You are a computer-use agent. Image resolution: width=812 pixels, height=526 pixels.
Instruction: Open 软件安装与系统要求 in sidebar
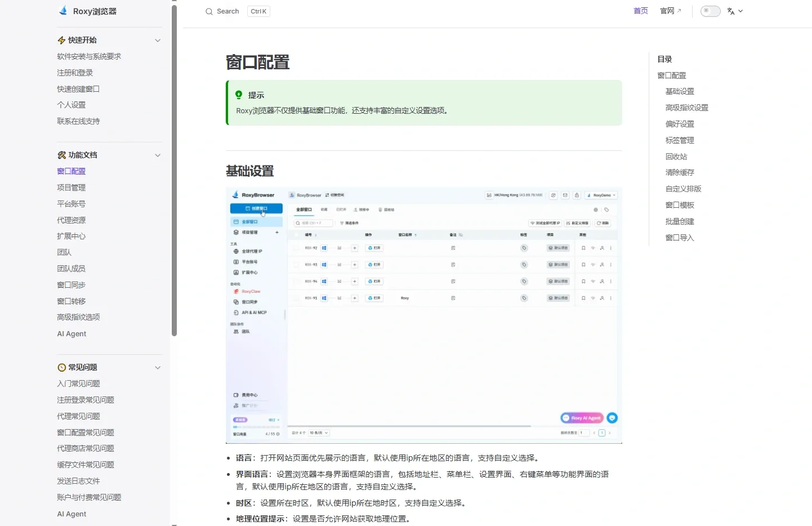[89, 57]
